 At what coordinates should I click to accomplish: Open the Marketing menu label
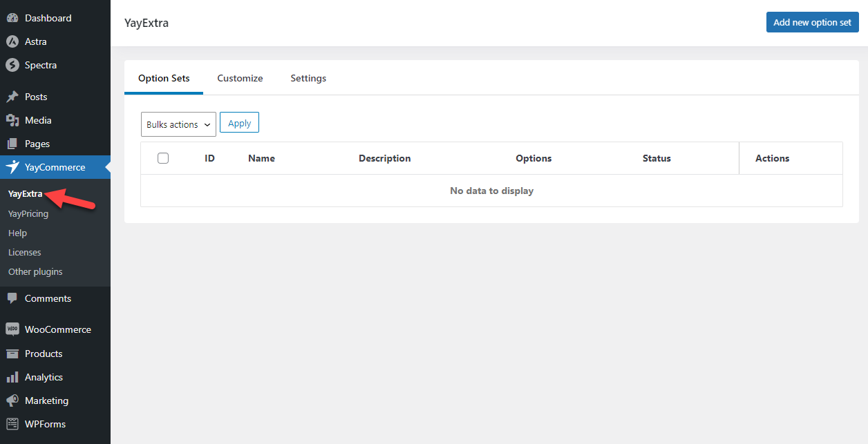(46, 400)
